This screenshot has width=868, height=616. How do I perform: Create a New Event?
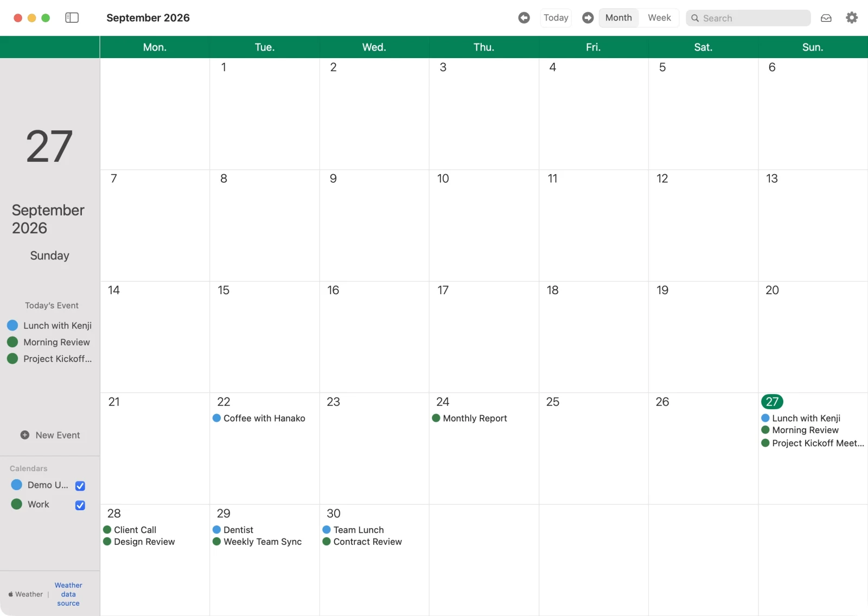pyautogui.click(x=50, y=435)
